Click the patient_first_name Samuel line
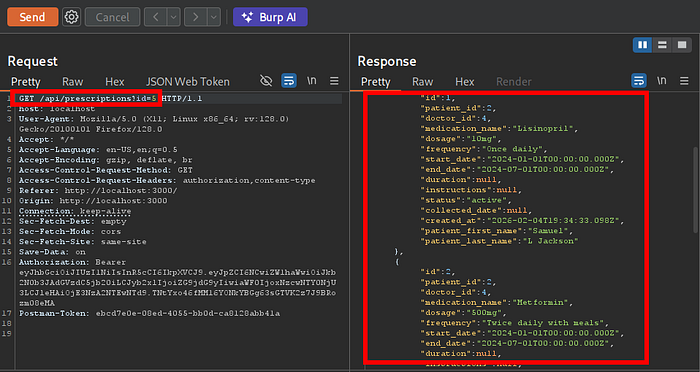This screenshot has height=372, width=700. (x=496, y=231)
